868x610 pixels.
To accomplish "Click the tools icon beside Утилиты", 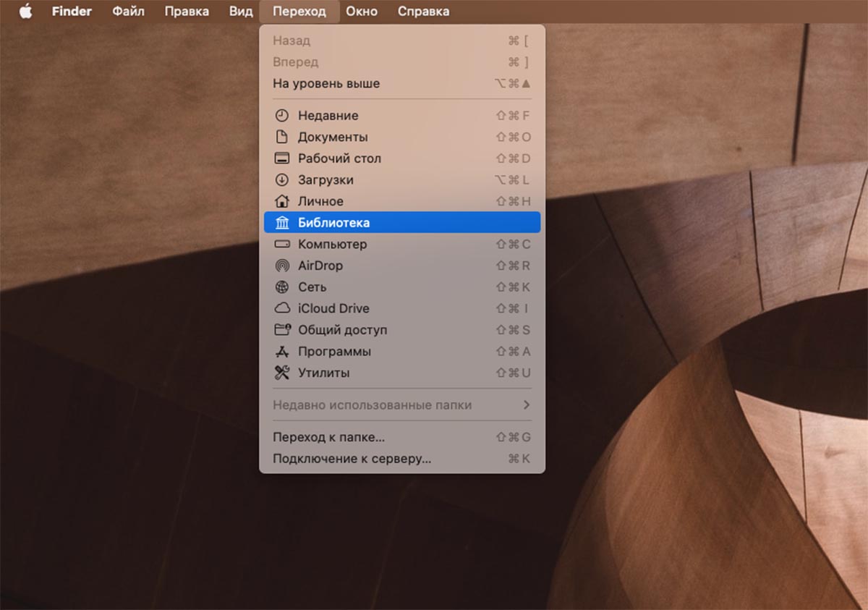I will [x=282, y=373].
